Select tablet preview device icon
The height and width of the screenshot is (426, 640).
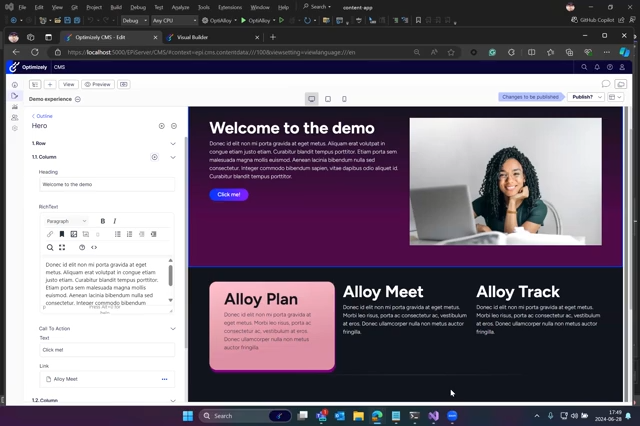point(328,99)
